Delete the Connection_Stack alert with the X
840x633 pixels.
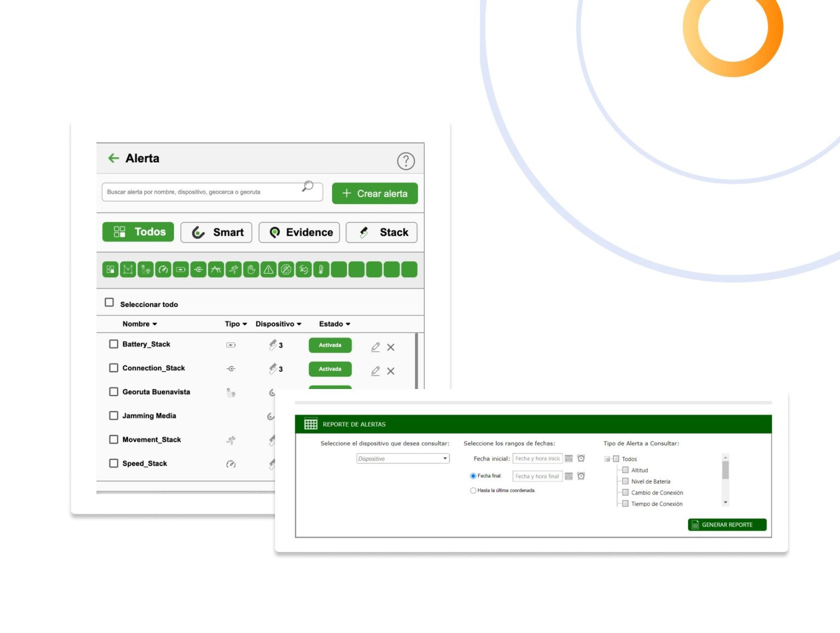pyautogui.click(x=390, y=371)
